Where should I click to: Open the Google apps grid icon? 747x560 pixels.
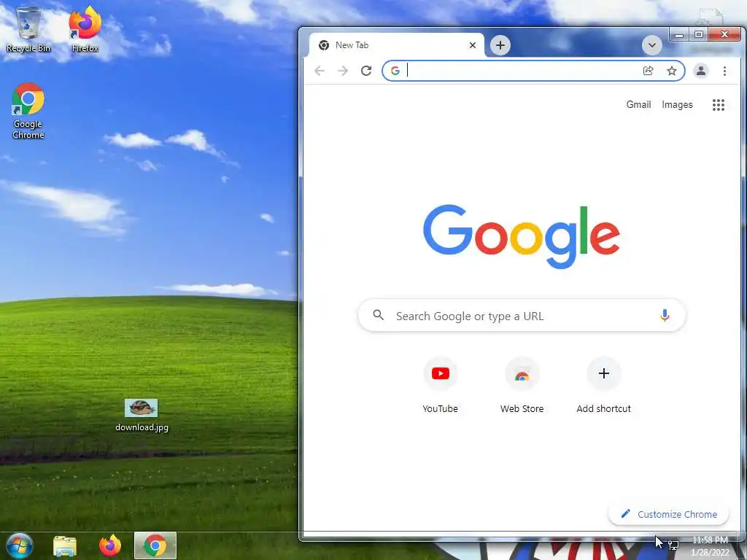click(x=719, y=105)
